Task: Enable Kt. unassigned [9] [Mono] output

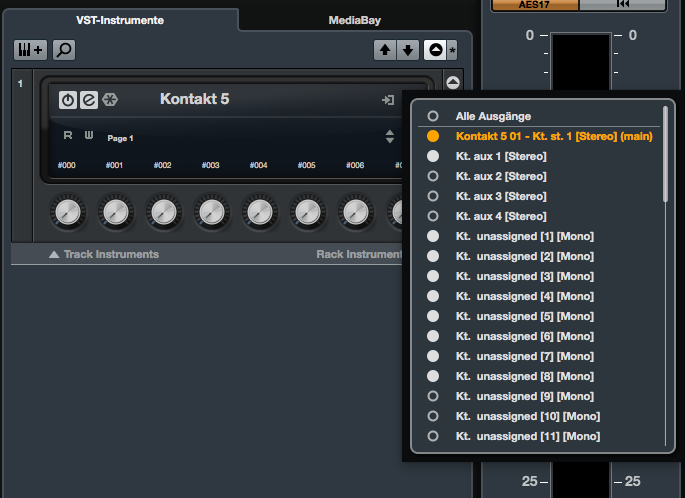Action: (540, 397)
